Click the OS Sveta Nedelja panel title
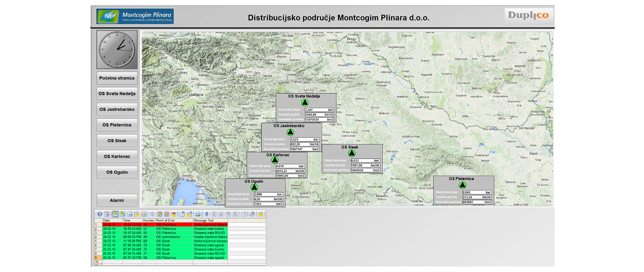 tap(305, 96)
